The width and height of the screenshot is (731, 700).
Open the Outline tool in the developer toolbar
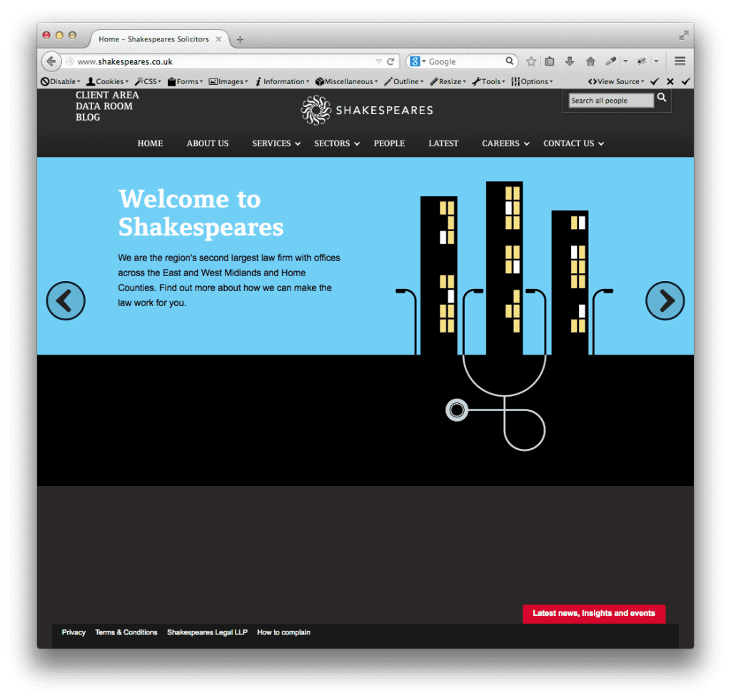pos(406,81)
